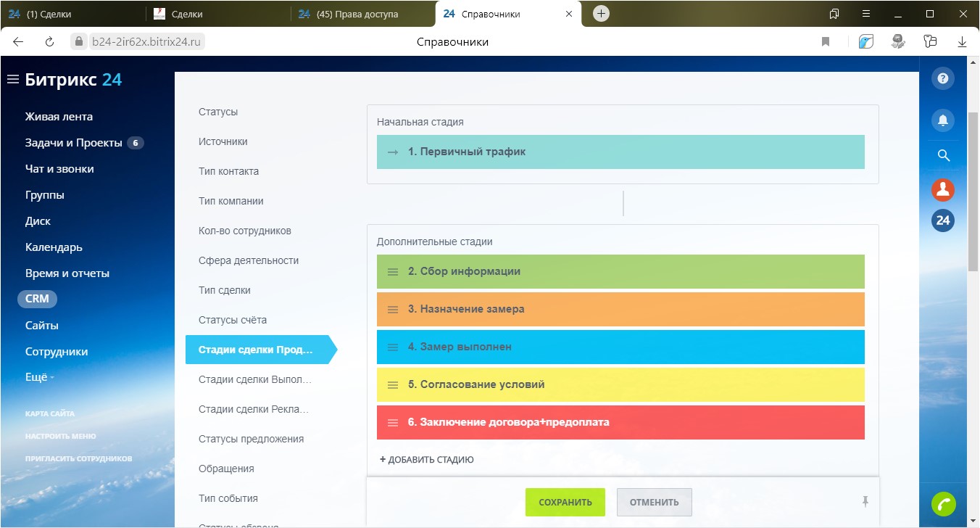Screen dimensions: 980x528
Task: Select Тип сделки in the reference list
Action: click(x=225, y=291)
